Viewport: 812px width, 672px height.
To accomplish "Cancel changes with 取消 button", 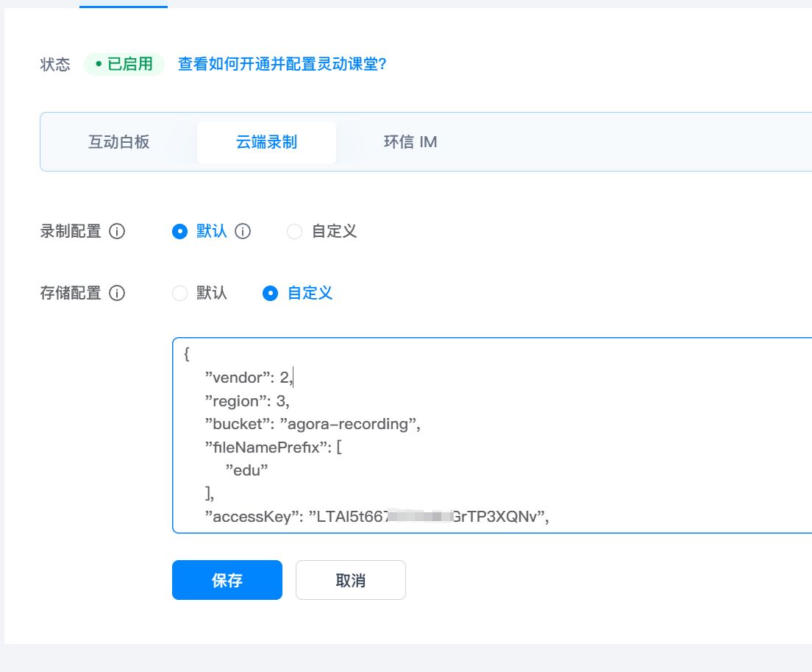I will 351,580.
